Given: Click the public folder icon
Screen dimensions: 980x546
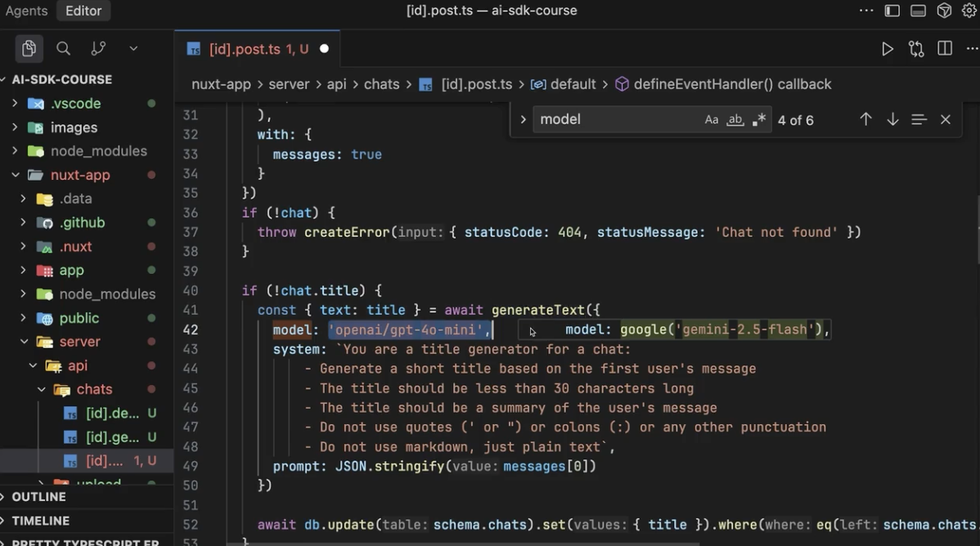Looking at the screenshot, I should tap(44, 318).
